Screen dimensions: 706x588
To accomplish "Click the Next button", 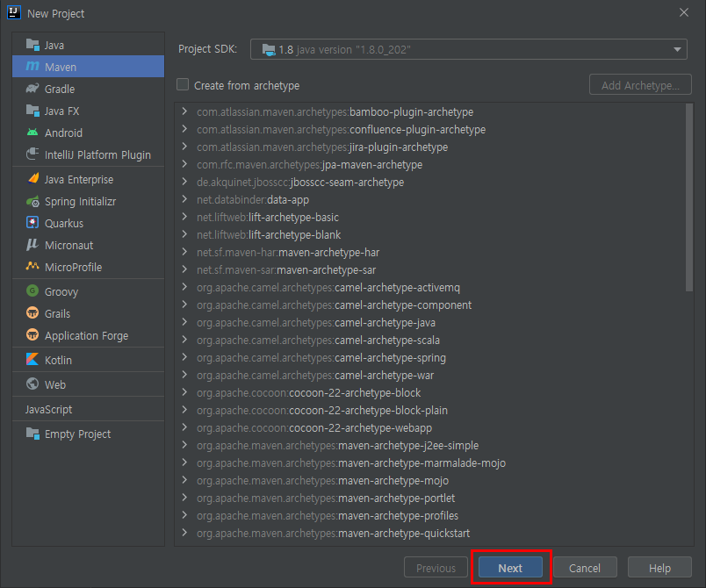I will tap(510, 568).
